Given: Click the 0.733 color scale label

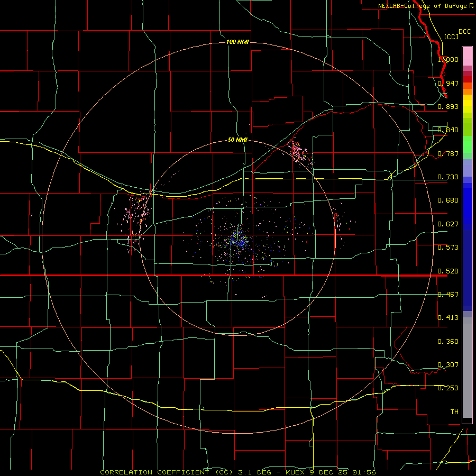Looking at the screenshot, I should pyautogui.click(x=448, y=177).
